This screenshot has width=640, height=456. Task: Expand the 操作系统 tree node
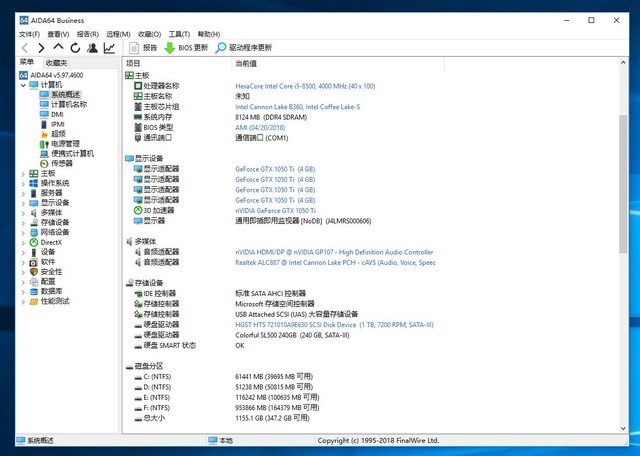pyautogui.click(x=23, y=184)
